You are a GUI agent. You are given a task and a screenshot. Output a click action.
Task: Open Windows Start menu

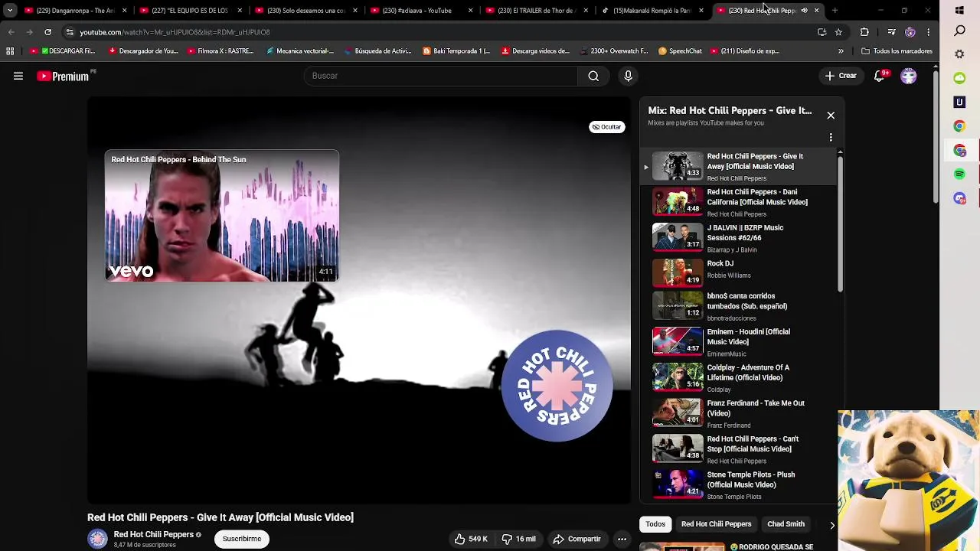(x=959, y=11)
